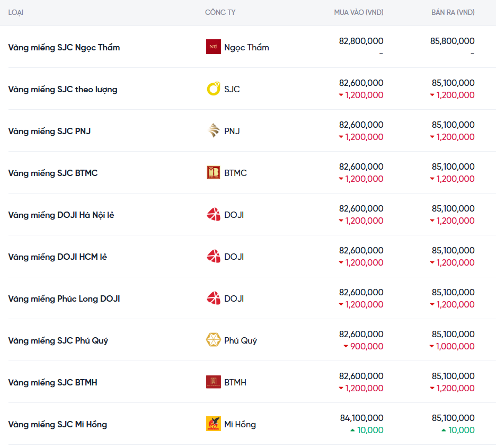Image resolution: width=496 pixels, height=448 pixels.
Task: Click the SJC company name
Action: pos(232,89)
